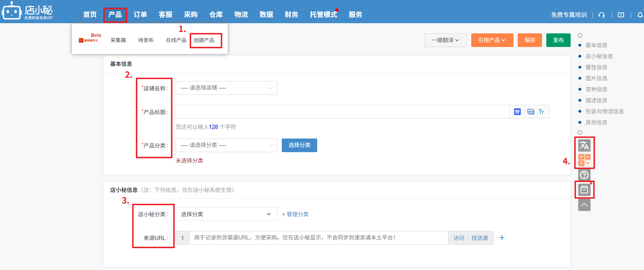Click the question mark help icon
Viewport: 644px width, 270px height.
pos(584,175)
